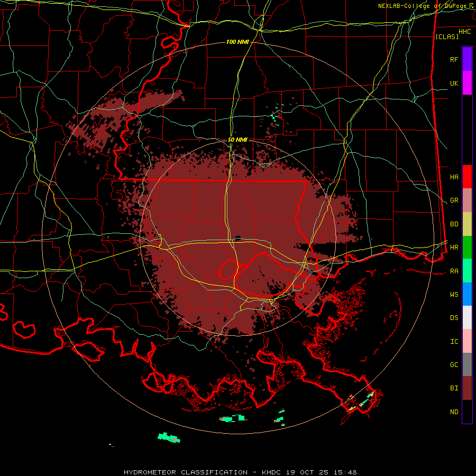Click the GC legend label
The image size is (476, 476).
coord(454,364)
